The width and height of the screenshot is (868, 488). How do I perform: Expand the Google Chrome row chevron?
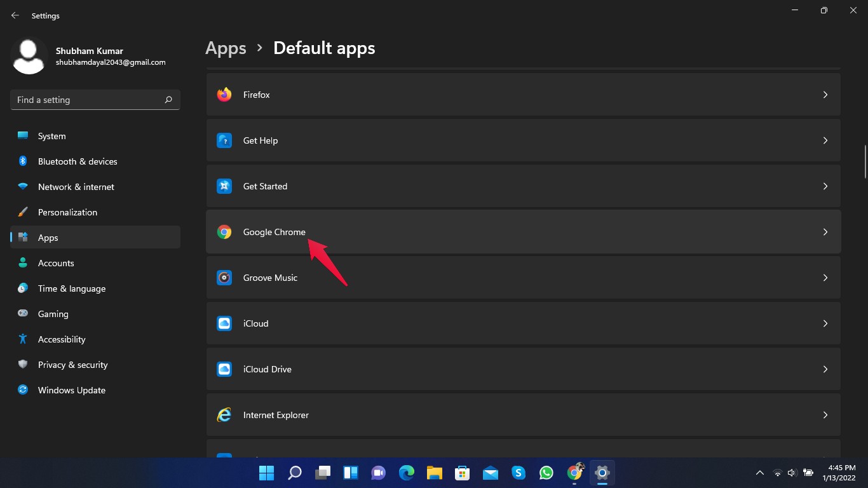[825, 232]
